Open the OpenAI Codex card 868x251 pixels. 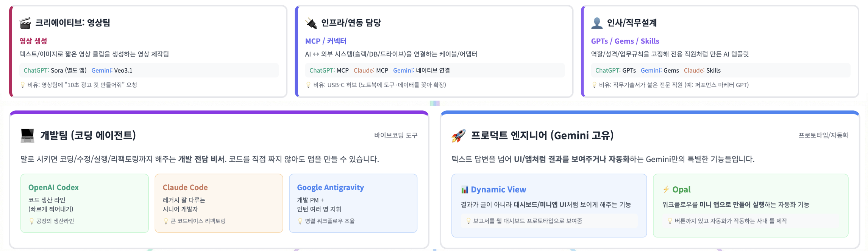[84, 203]
